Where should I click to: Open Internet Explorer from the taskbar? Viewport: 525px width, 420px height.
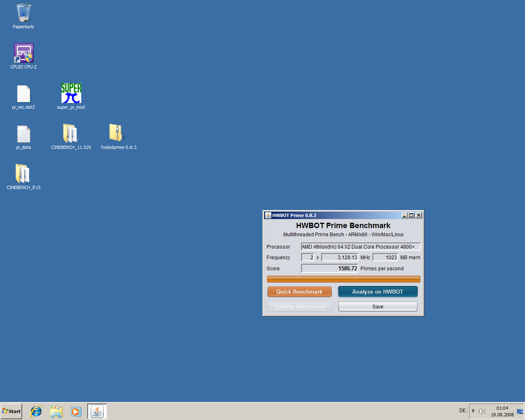36,411
